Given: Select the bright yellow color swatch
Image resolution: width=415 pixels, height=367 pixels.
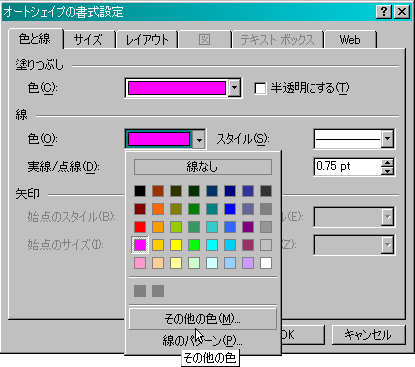Looking at the screenshot, I should 176,245.
